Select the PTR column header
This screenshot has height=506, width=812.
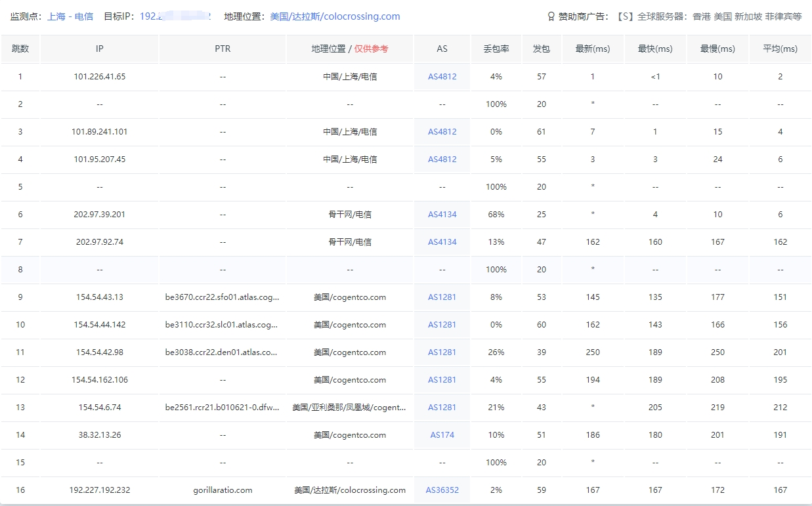tap(223, 49)
